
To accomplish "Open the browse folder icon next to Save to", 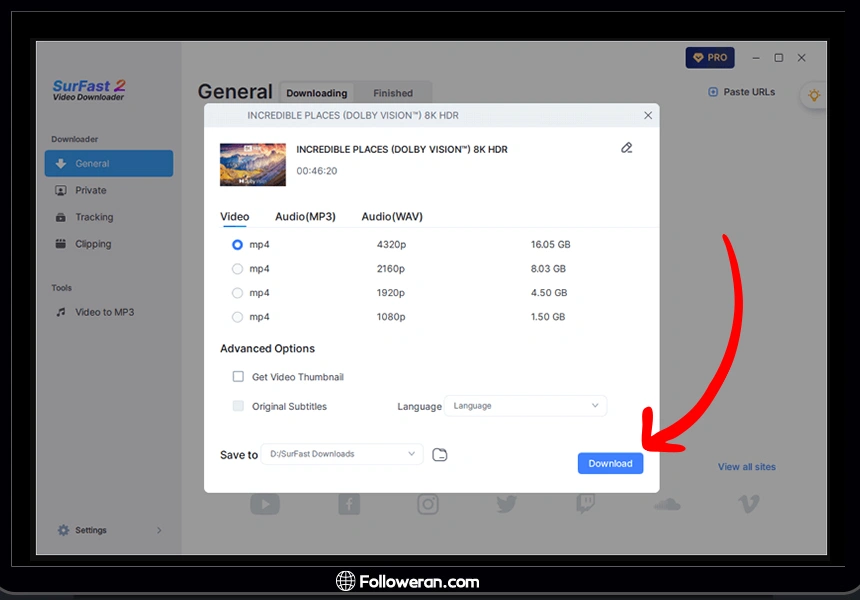I will point(440,455).
